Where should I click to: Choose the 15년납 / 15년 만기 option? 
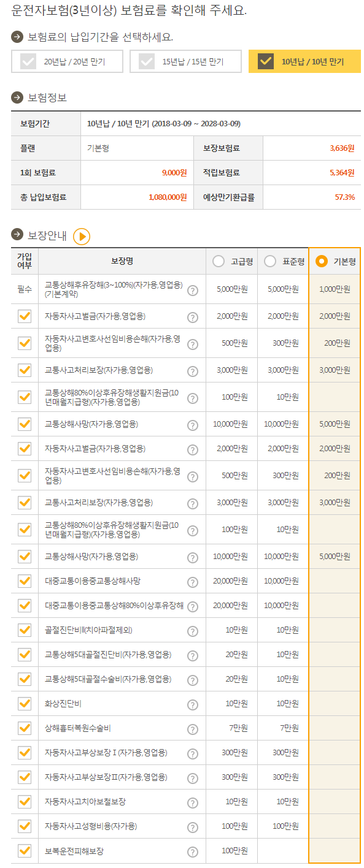(186, 61)
